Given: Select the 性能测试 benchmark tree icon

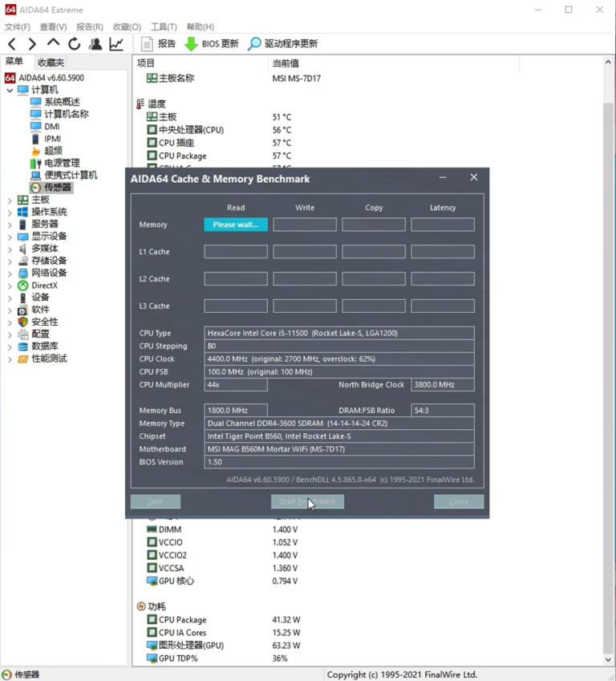Looking at the screenshot, I should (23, 359).
